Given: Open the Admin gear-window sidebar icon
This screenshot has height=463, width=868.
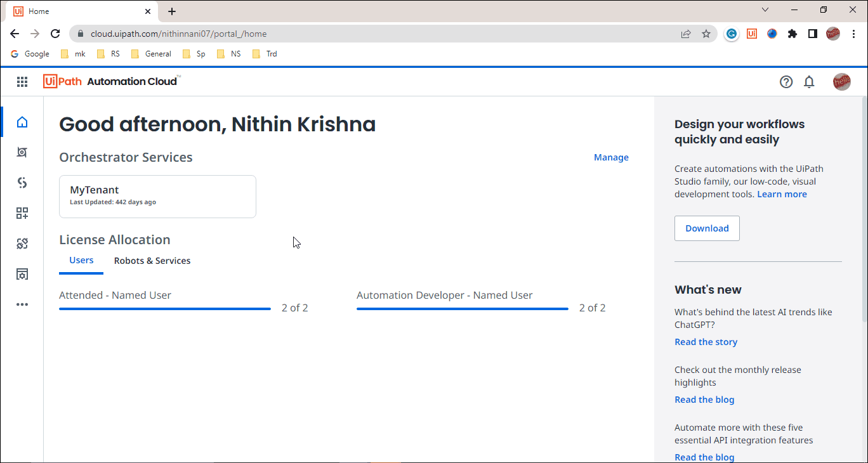Looking at the screenshot, I should coord(22,274).
